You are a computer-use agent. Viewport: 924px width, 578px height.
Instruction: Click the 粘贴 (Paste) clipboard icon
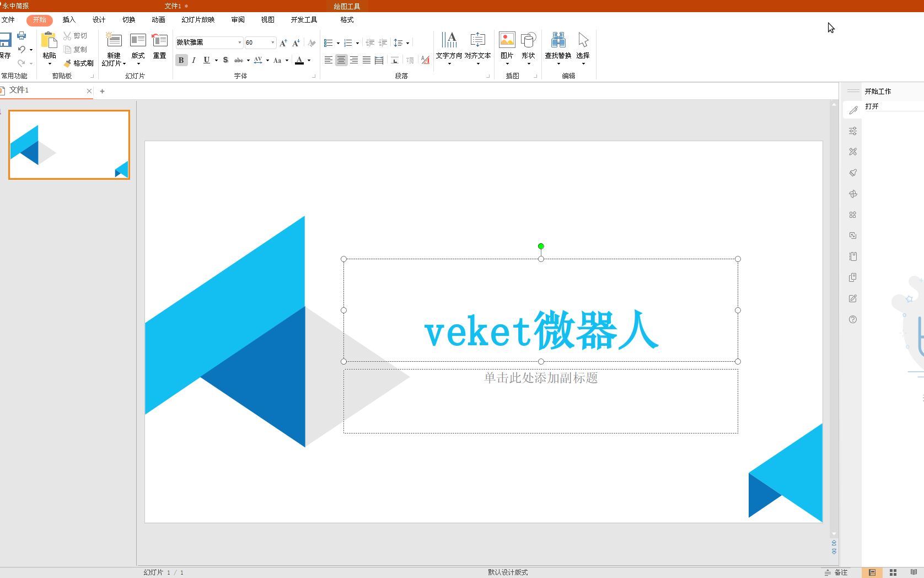[49, 40]
